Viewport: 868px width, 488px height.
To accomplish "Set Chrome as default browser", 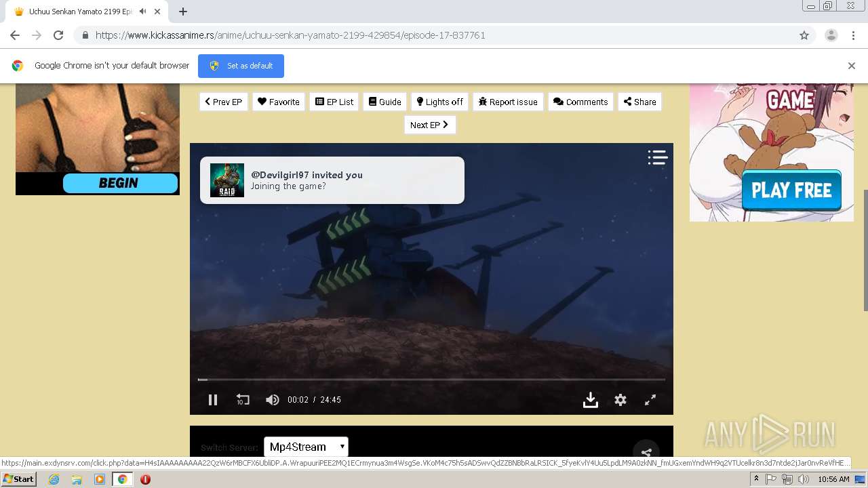I will click(x=241, y=66).
